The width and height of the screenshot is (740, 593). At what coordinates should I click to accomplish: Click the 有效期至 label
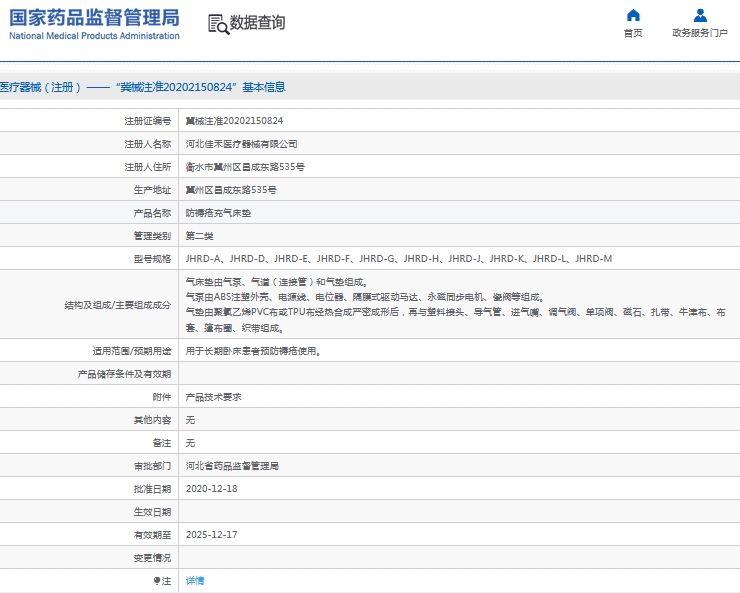tap(152, 535)
